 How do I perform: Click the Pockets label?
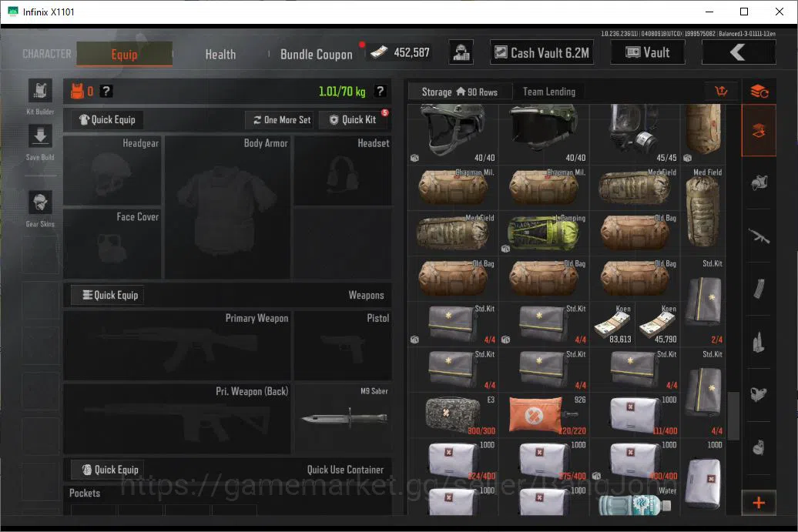click(x=85, y=493)
